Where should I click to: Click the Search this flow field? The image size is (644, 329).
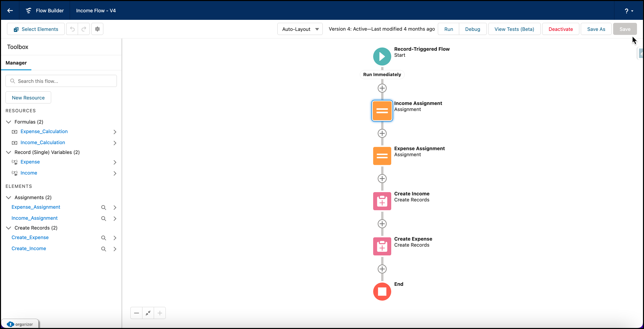tap(61, 81)
